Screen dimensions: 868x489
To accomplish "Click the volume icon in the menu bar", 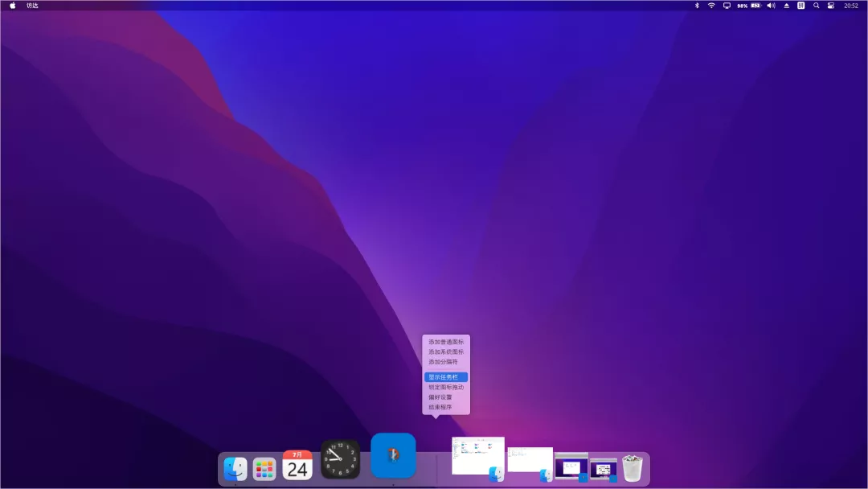I will [x=772, y=6].
